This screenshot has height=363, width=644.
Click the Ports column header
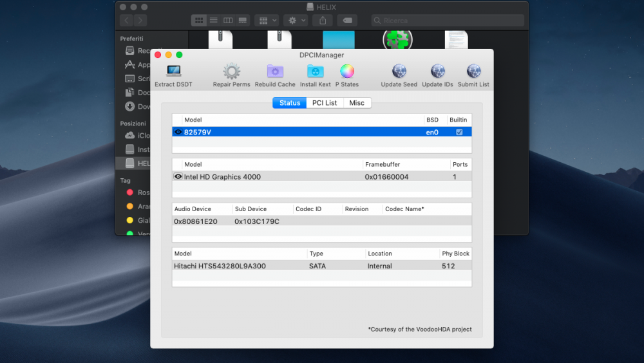point(460,164)
